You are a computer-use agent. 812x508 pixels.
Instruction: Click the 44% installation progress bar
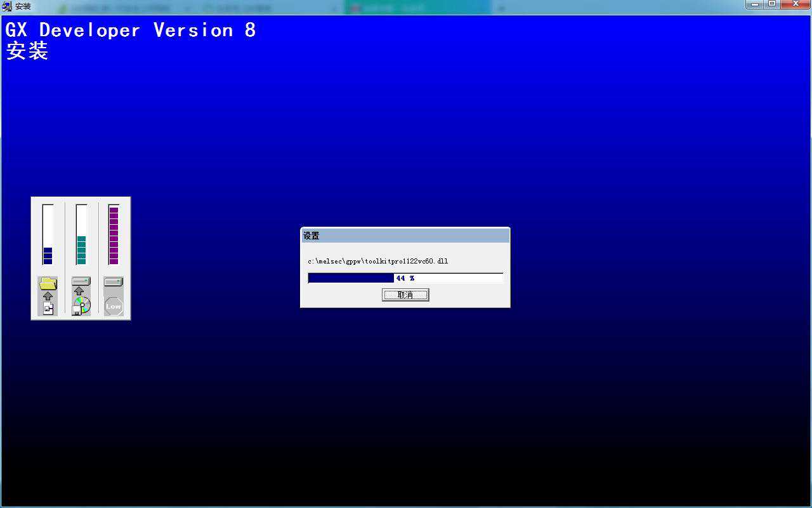point(405,278)
